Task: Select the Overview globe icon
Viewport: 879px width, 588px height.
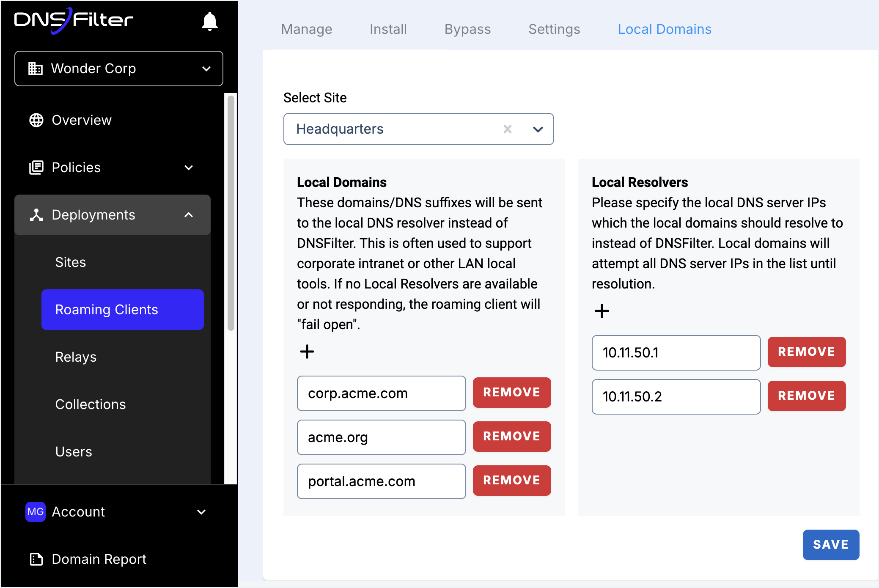Action: tap(36, 120)
